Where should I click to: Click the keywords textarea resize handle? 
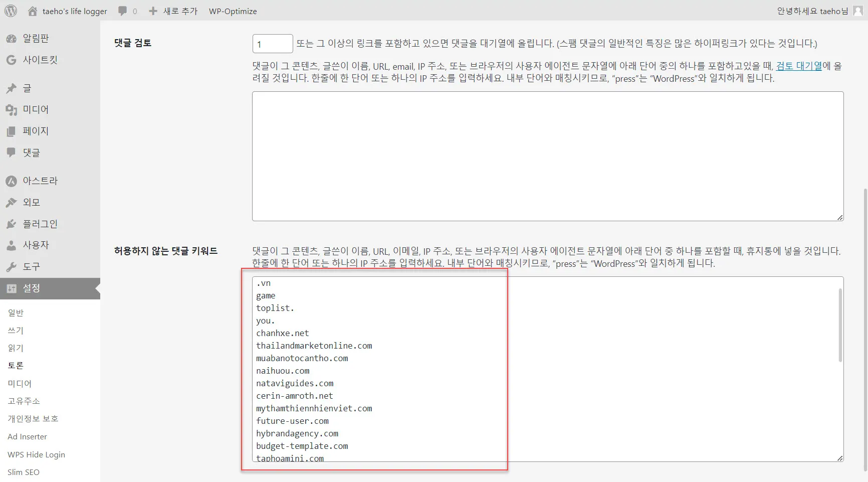(840, 458)
